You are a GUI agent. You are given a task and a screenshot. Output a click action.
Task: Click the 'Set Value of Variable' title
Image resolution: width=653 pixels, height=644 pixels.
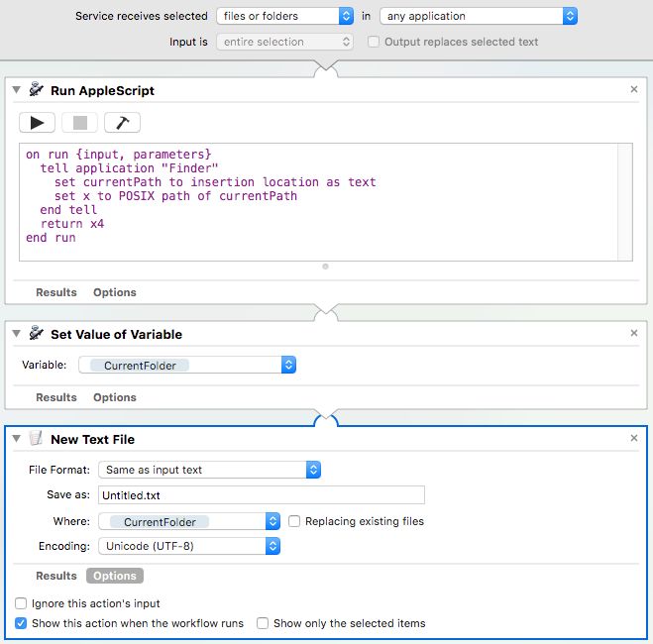(x=116, y=334)
